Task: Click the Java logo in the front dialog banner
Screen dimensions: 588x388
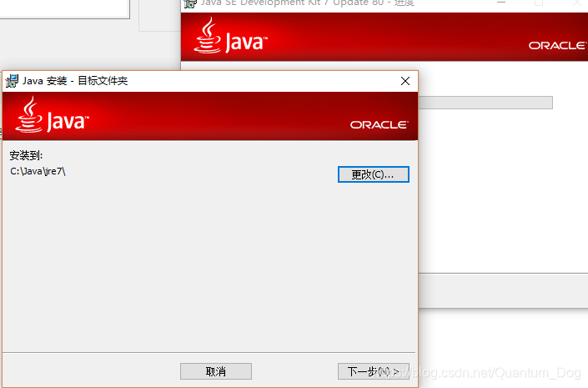Action: click(x=52, y=115)
